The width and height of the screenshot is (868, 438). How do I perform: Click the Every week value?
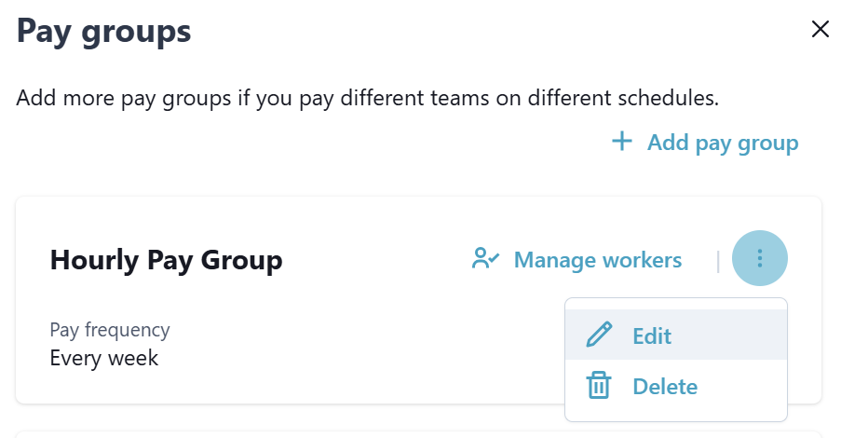[104, 358]
